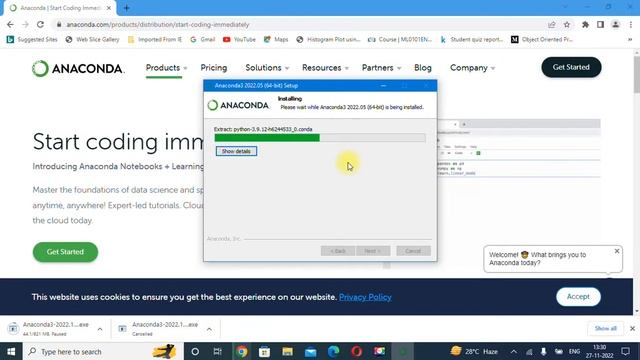Open the Student quiz report bookmark
640x360 pixels.
tap(472, 40)
